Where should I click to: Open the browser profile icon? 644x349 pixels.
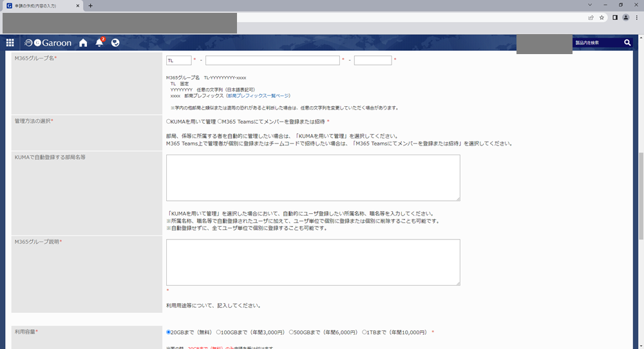tap(625, 17)
